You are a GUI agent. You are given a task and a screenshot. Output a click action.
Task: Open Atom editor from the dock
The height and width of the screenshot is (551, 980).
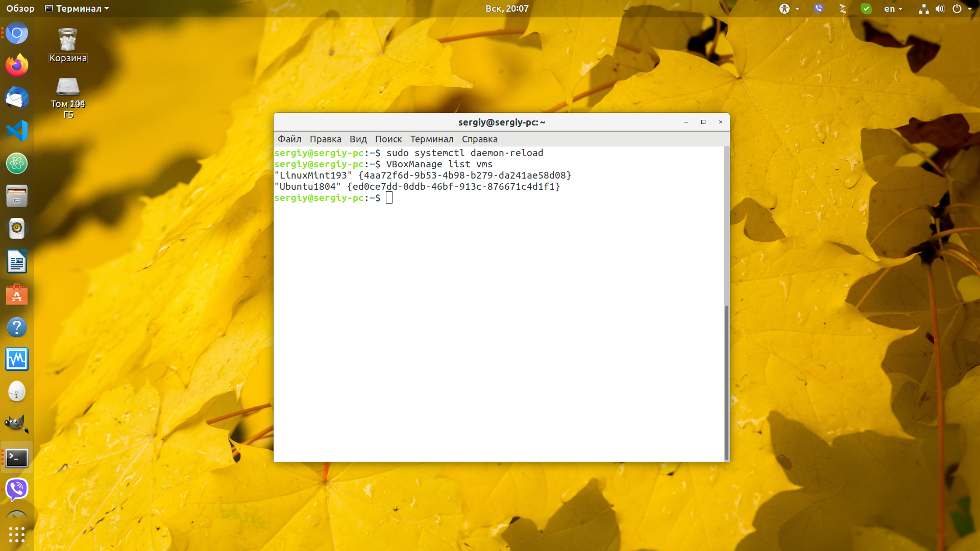(17, 163)
